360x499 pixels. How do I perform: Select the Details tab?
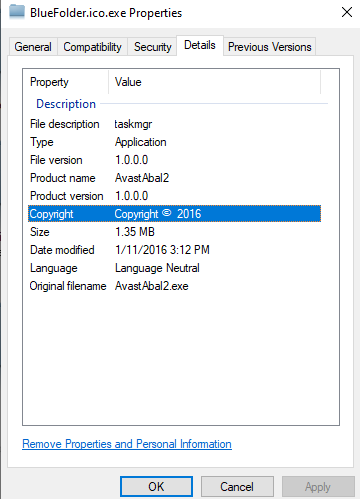click(200, 45)
